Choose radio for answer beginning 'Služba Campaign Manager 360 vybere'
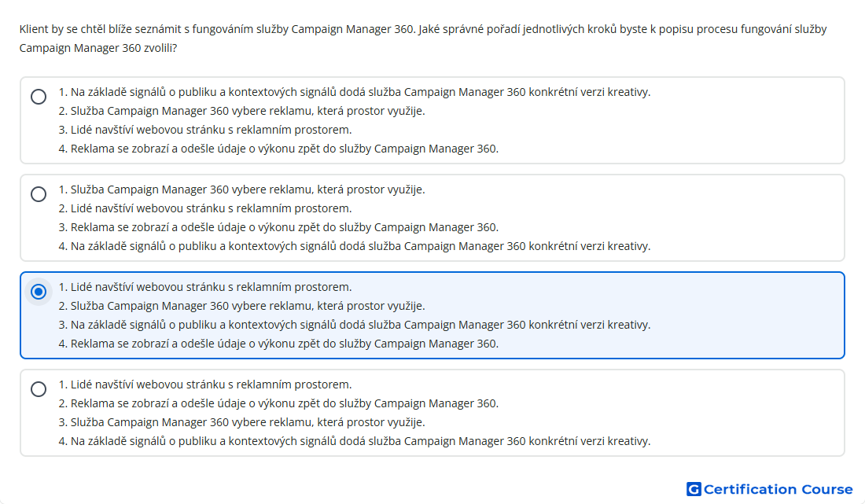 click(x=39, y=194)
